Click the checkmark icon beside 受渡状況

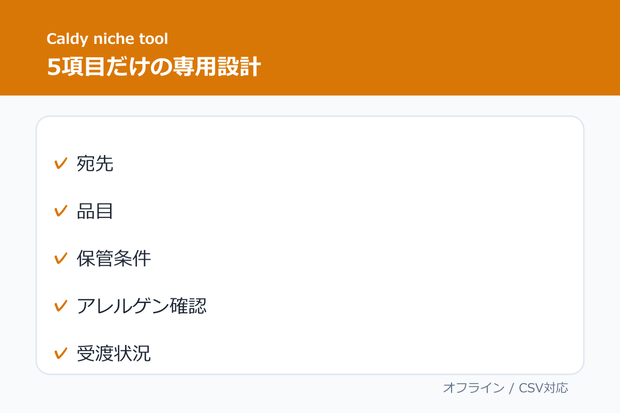(61, 353)
